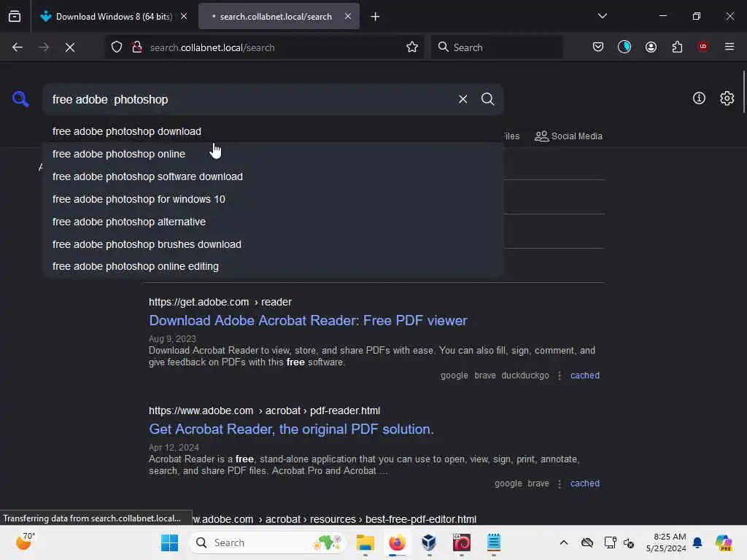Open File Explorer from the taskbar
Image resolution: width=747 pixels, height=560 pixels.
coord(365,542)
